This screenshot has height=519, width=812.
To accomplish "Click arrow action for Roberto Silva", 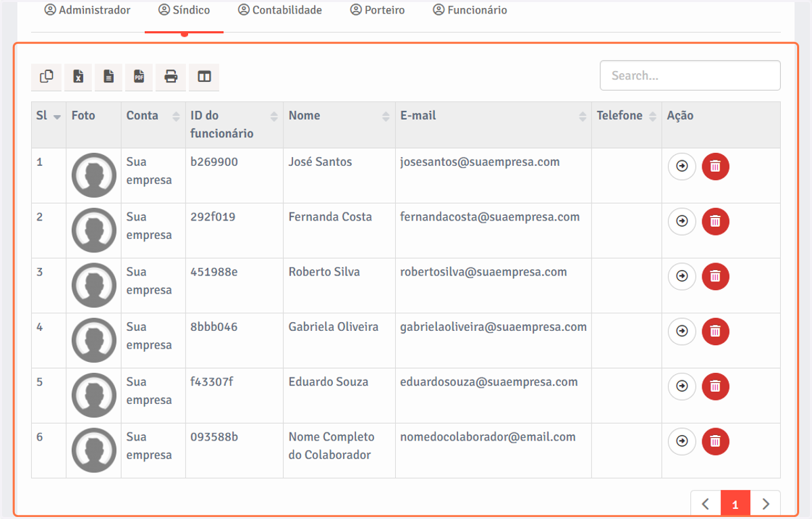I will pyautogui.click(x=682, y=276).
